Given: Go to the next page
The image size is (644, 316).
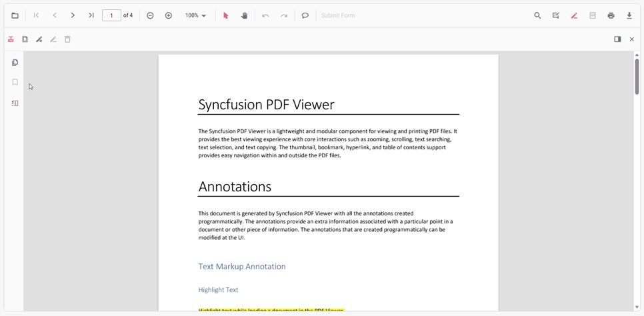Looking at the screenshot, I should pyautogui.click(x=73, y=15).
